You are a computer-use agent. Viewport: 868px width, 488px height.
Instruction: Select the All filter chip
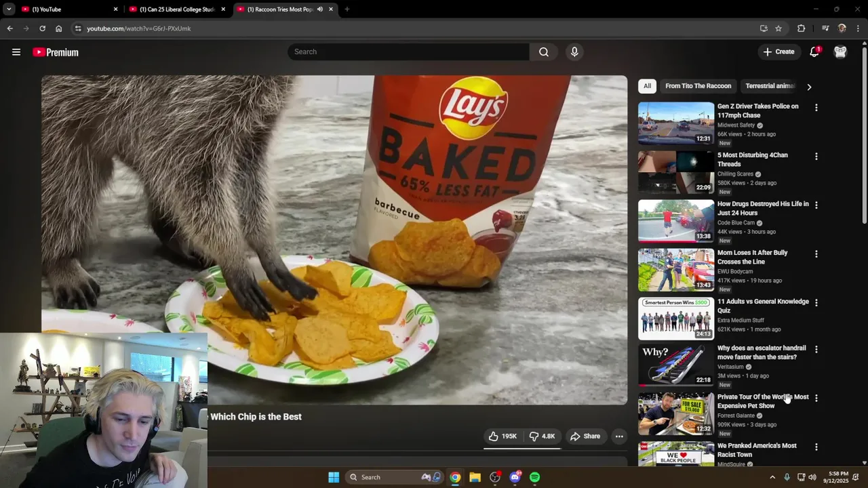click(647, 86)
